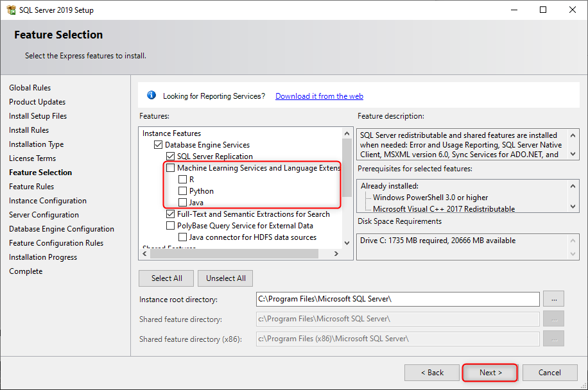The image size is (588, 390).
Task: Click the features list scroll down arrow
Action: pos(347,242)
